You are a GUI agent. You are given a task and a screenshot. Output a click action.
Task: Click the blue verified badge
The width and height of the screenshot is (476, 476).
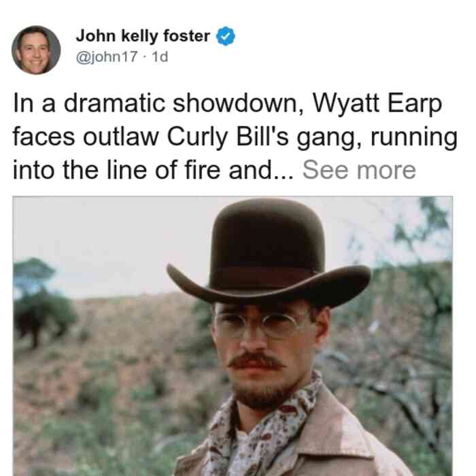[x=225, y=36]
